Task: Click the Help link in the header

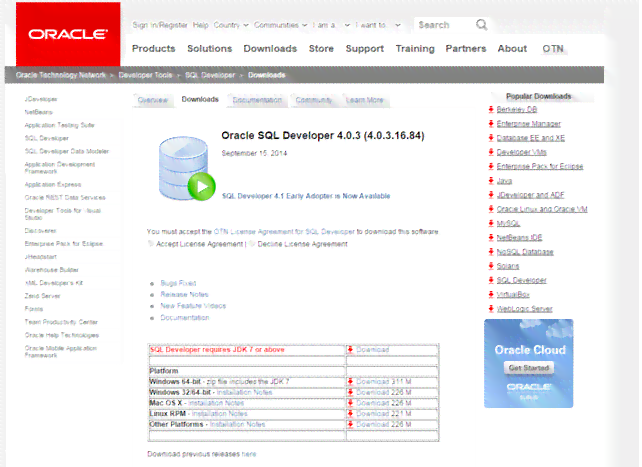Action: coord(201,25)
